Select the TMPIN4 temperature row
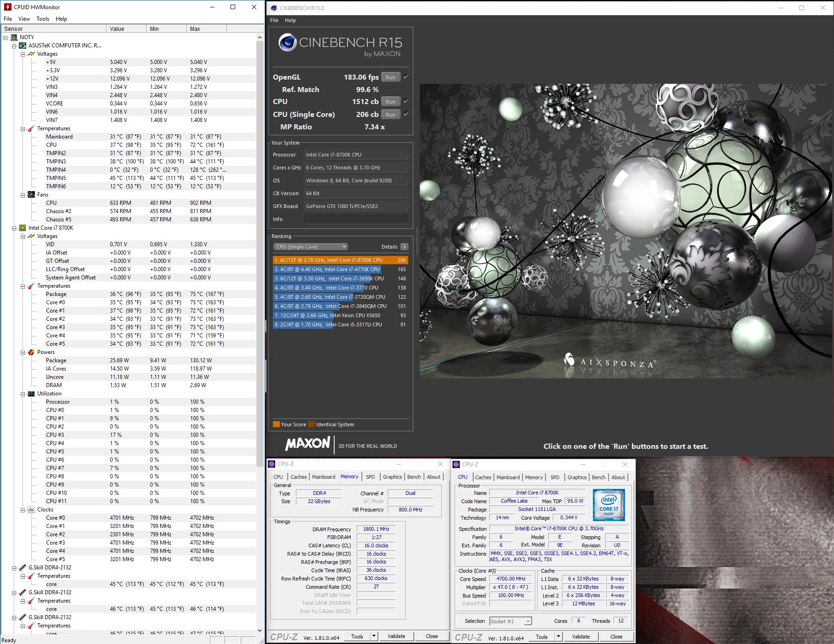Screen dimensions: 834x644 (128, 170)
